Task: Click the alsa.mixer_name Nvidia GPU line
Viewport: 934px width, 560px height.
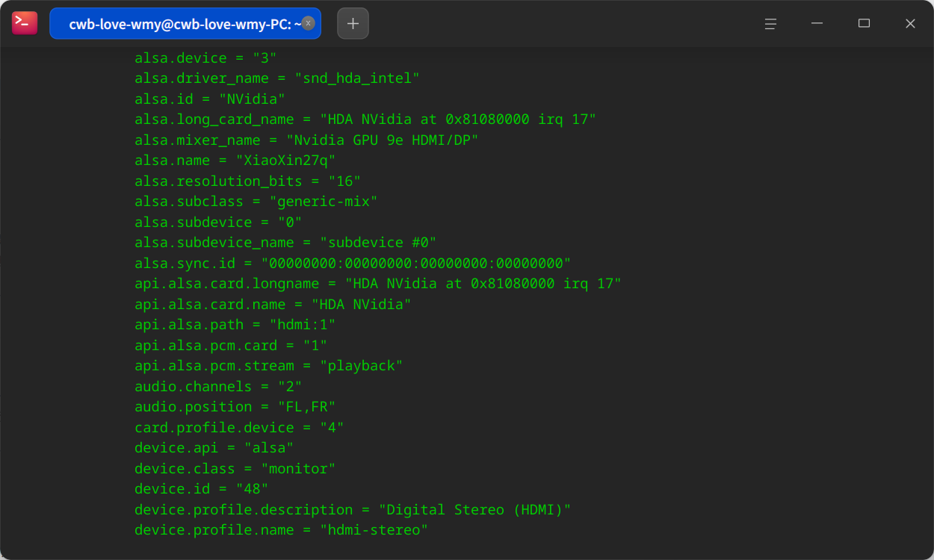Action: pos(306,140)
